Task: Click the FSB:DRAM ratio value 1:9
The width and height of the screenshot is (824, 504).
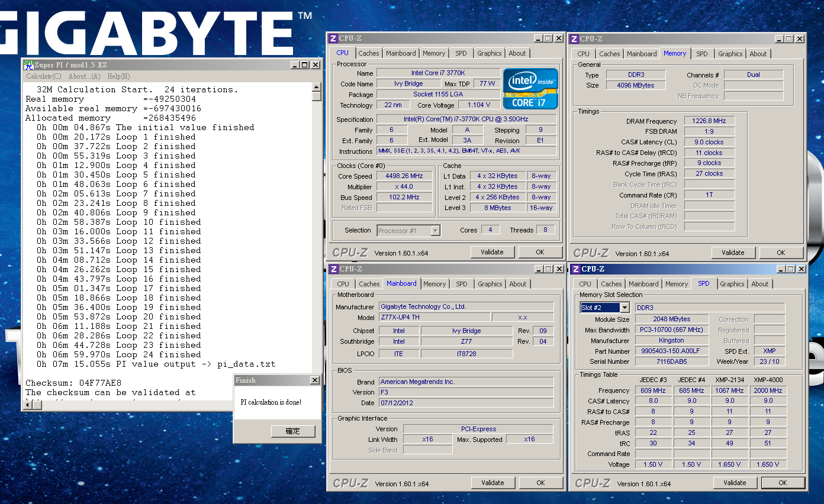Action: pyautogui.click(x=709, y=131)
